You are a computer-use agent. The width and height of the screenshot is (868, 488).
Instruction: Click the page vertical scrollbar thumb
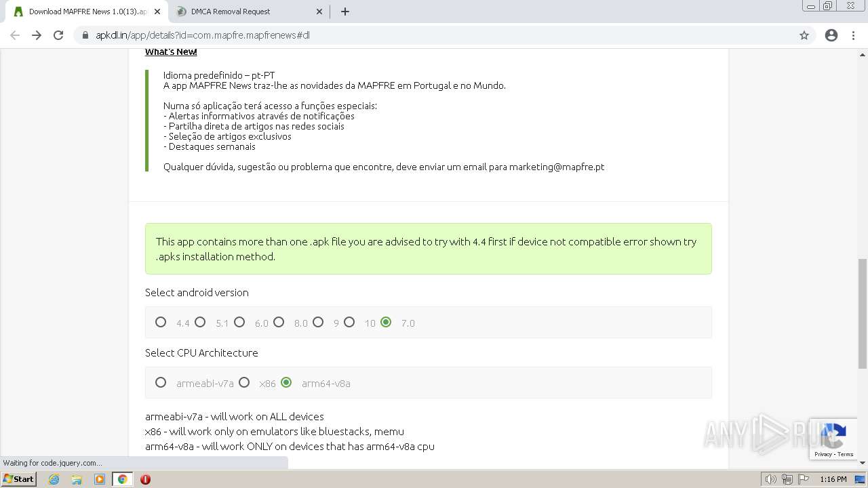click(x=863, y=314)
